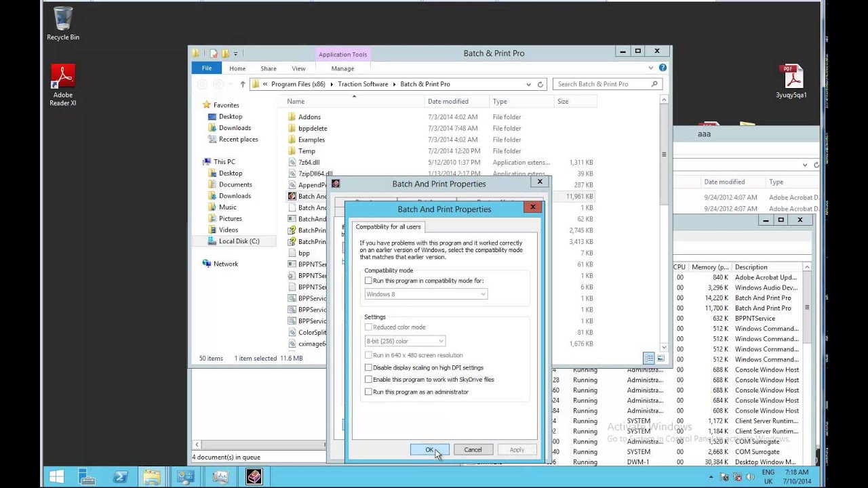The height and width of the screenshot is (488, 868).
Task: Click Program Files (x86) in address path
Action: tap(298, 84)
